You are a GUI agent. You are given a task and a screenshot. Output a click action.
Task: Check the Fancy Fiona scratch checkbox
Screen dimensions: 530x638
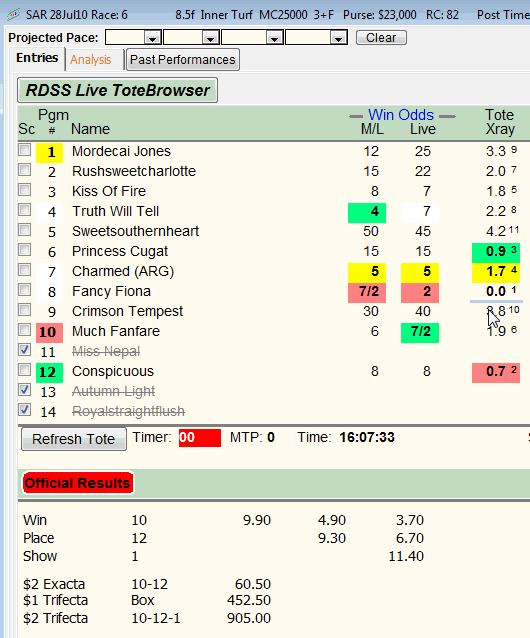[24, 290]
